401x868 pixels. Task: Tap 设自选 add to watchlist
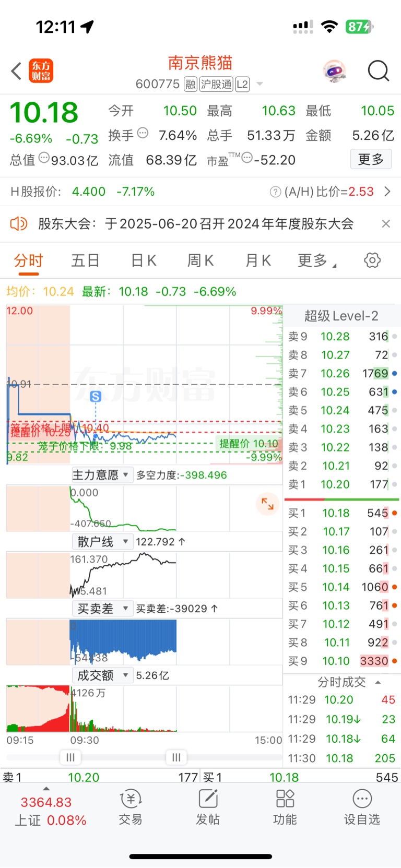[362, 806]
